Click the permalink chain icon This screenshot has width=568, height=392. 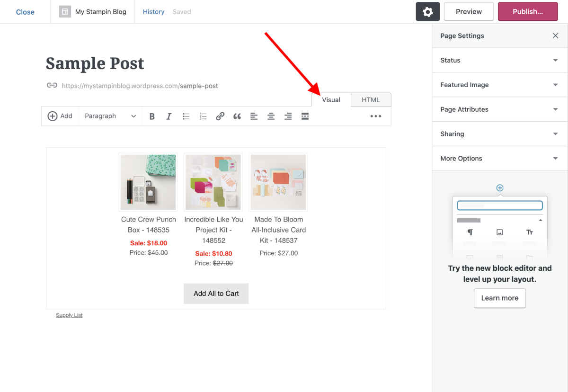52,85
